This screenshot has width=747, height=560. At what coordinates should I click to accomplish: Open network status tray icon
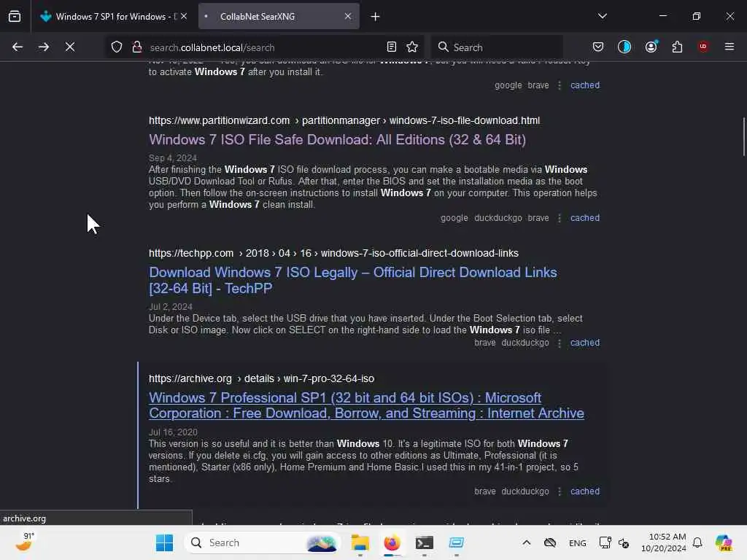pyautogui.click(x=605, y=542)
